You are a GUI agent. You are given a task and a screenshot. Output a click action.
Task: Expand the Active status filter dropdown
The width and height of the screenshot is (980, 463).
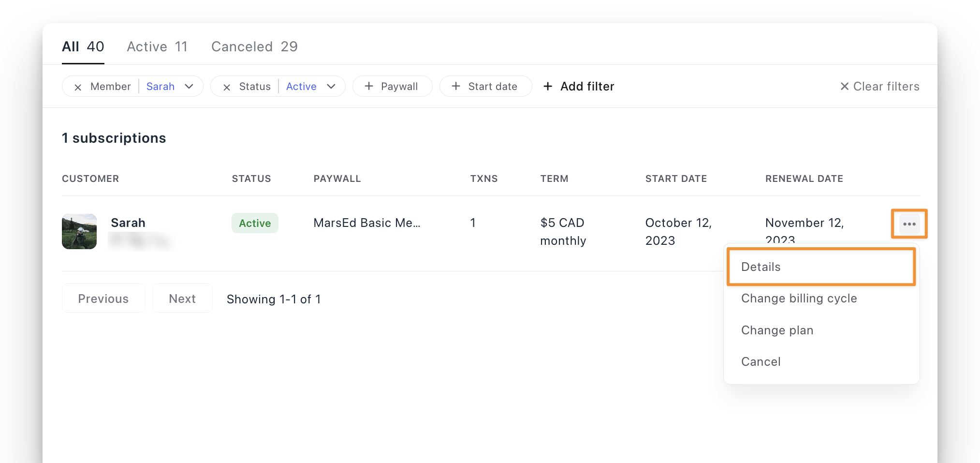[x=331, y=86]
